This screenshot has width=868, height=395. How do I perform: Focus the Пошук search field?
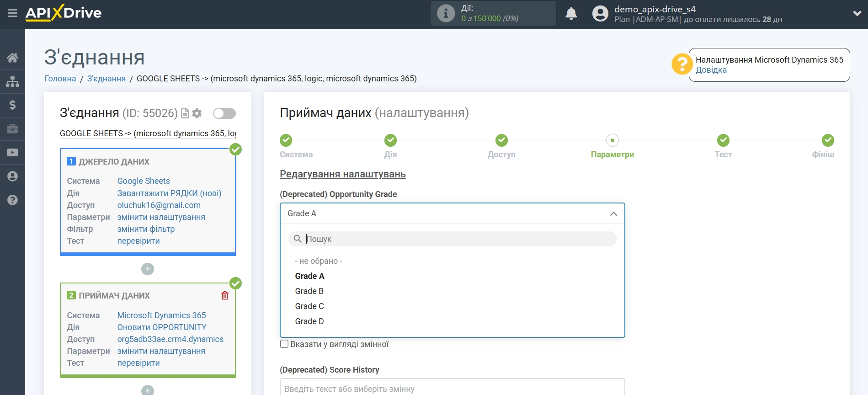453,239
